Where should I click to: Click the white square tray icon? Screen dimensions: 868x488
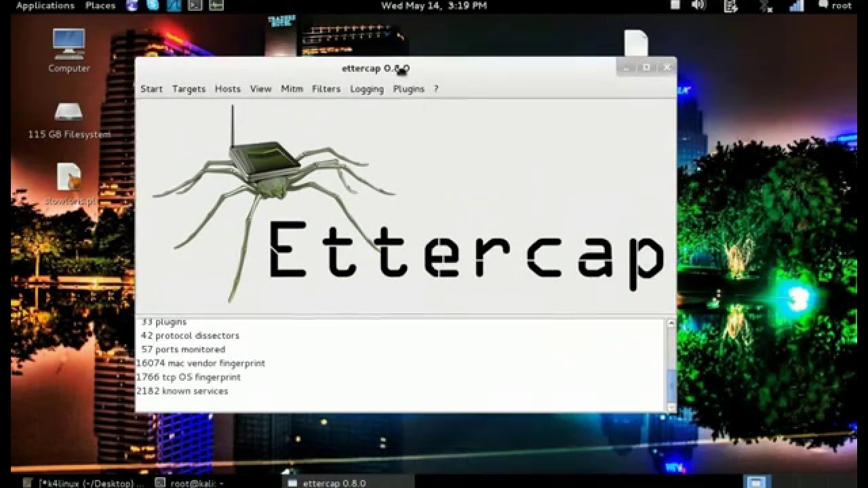[x=675, y=5]
